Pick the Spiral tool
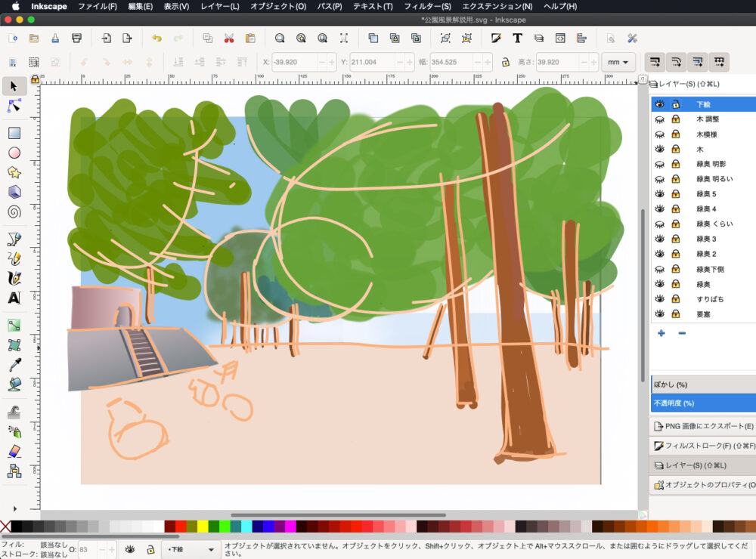The width and height of the screenshot is (756, 559). click(x=14, y=212)
